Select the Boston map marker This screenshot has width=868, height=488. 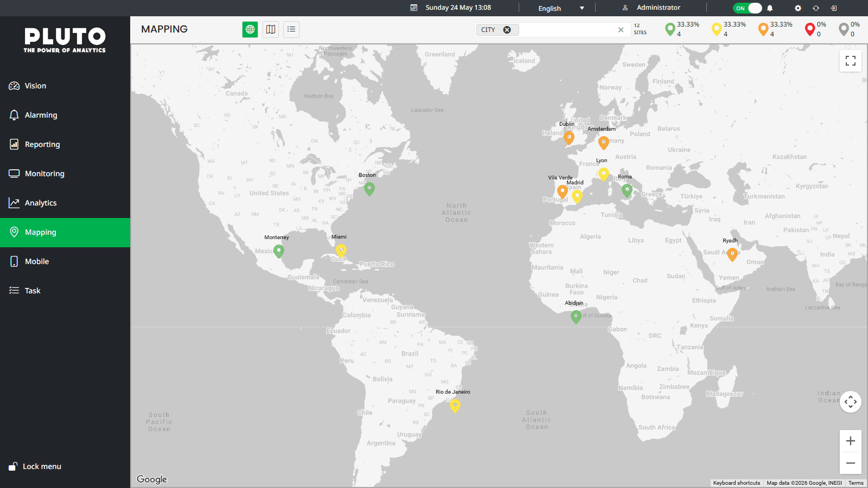pyautogui.click(x=369, y=189)
